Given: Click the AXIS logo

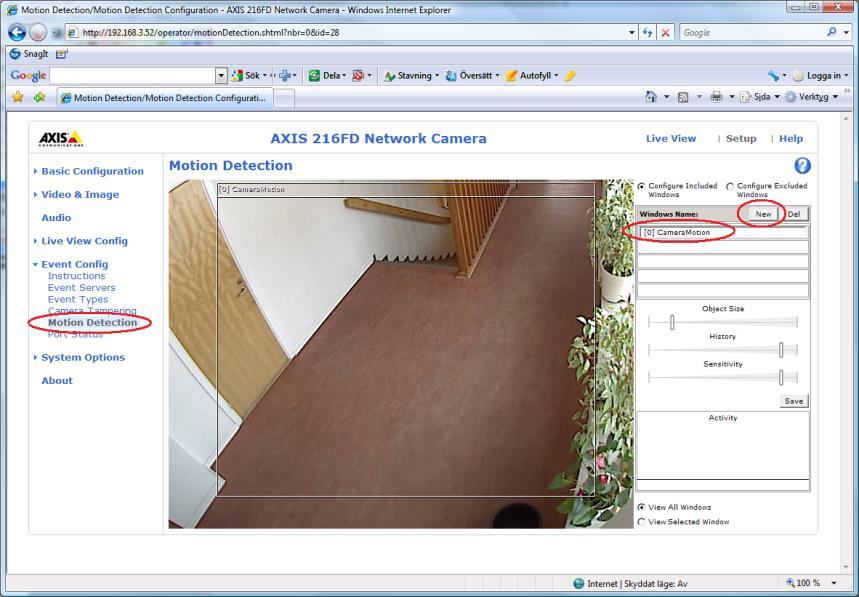Looking at the screenshot, I should (x=61, y=139).
